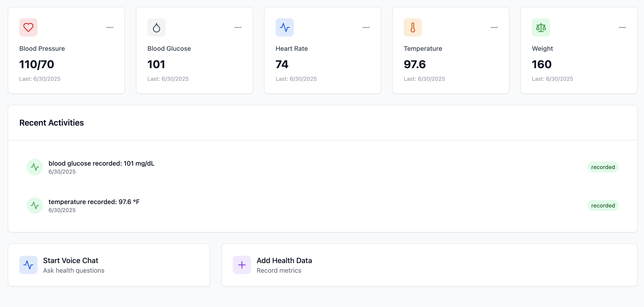
Task: Click the orange thermometer Temperature icon
Action: click(x=413, y=27)
